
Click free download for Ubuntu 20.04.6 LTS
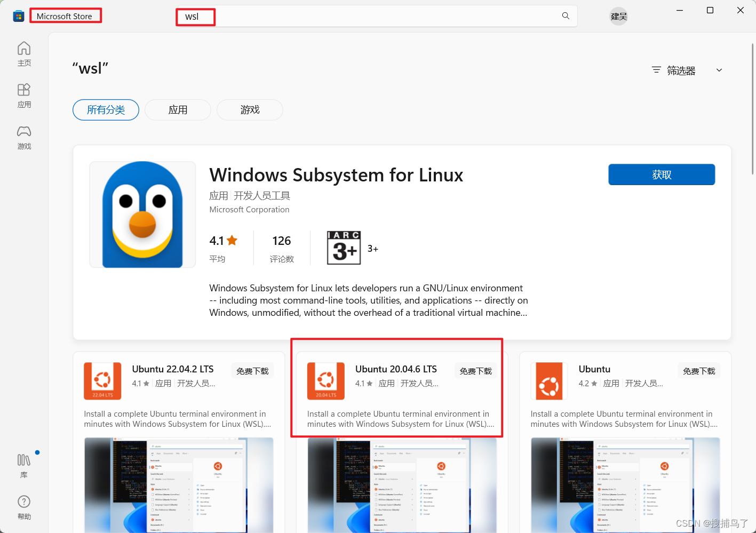coord(476,371)
